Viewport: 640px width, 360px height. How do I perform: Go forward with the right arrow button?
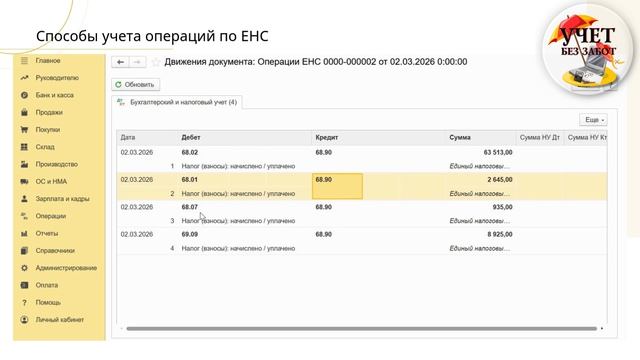(x=138, y=62)
